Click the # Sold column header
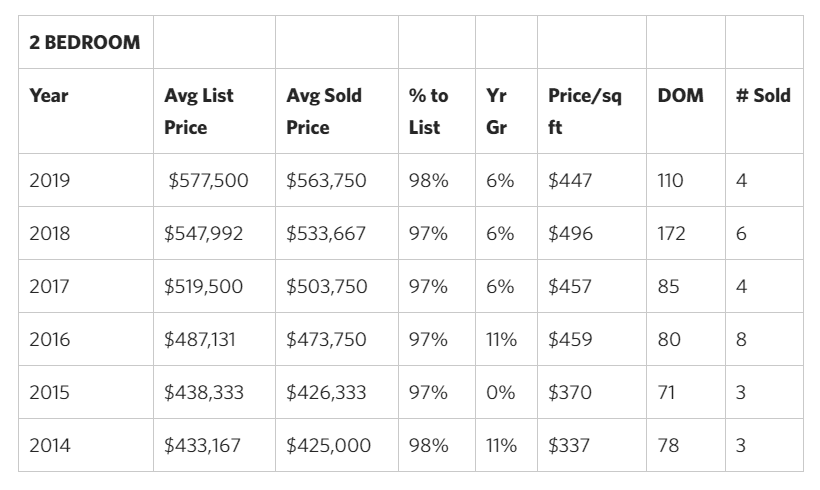The width and height of the screenshot is (820, 490). click(763, 96)
